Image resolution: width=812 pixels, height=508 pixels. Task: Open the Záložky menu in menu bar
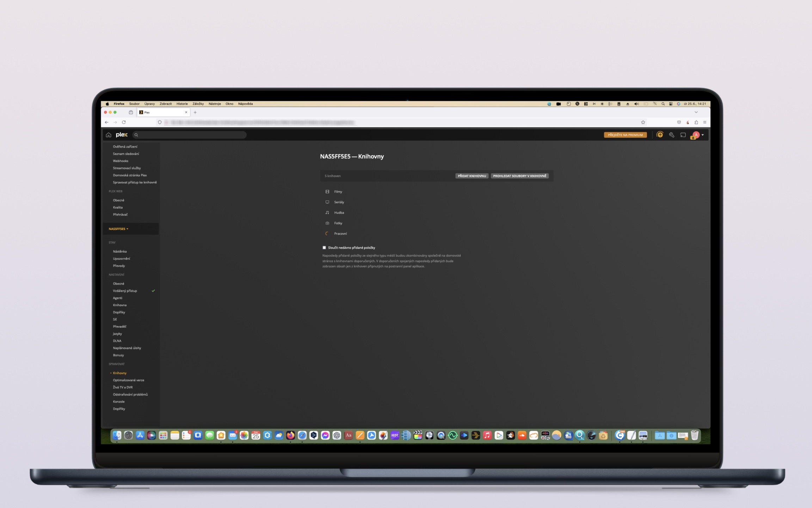click(x=198, y=104)
